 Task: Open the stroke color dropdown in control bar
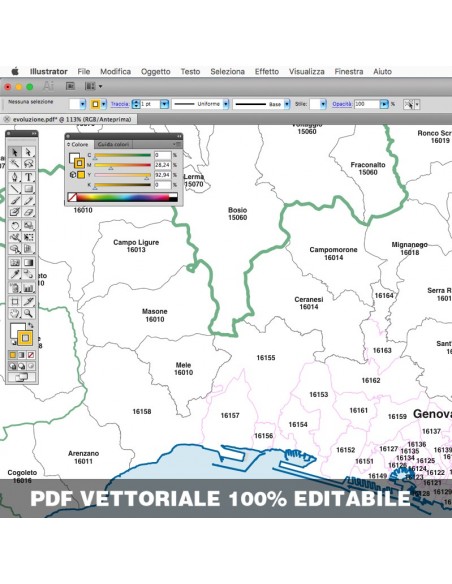[x=104, y=104]
